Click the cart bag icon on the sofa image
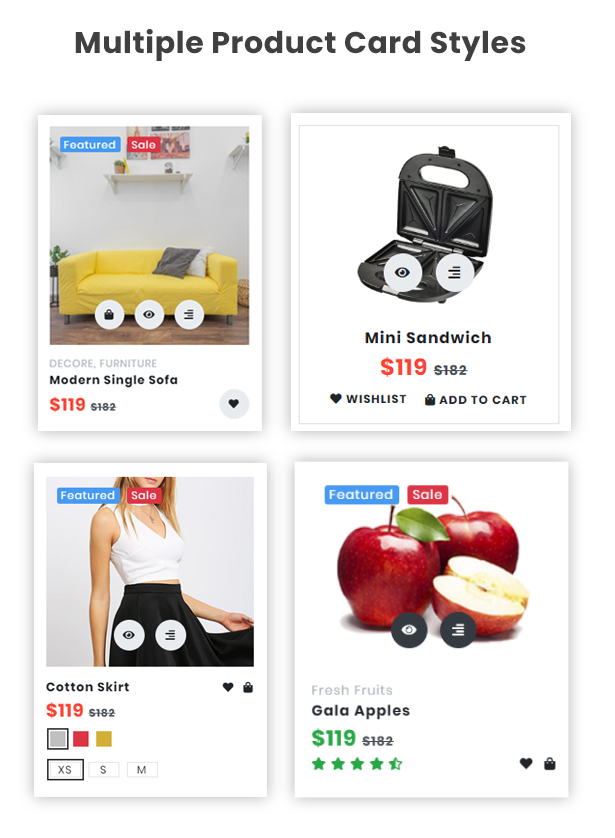The image size is (615, 838). (x=109, y=315)
